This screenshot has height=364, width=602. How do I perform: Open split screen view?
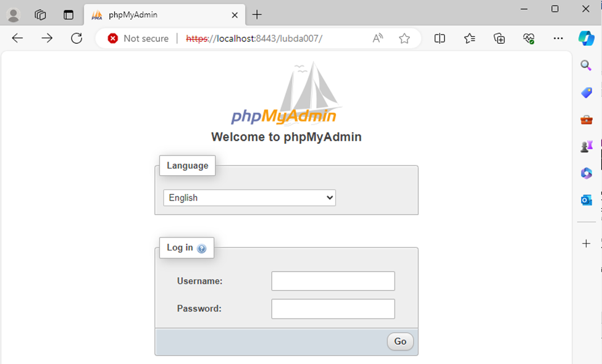tap(440, 38)
